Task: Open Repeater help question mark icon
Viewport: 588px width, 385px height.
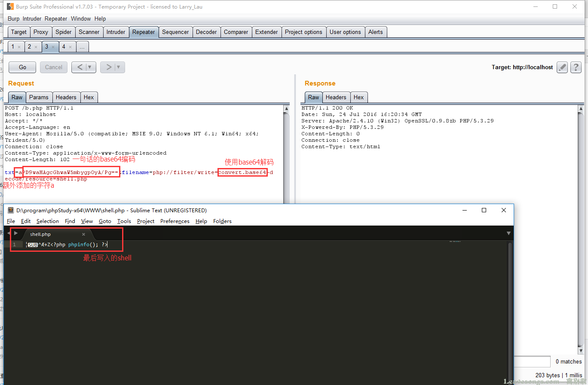Action: 576,67
